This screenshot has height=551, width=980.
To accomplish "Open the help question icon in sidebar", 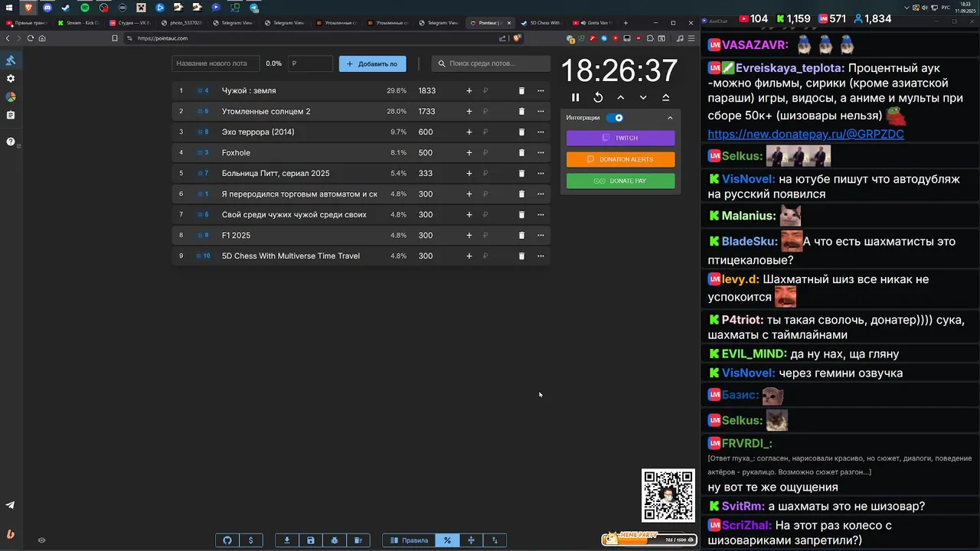I will coord(11,142).
